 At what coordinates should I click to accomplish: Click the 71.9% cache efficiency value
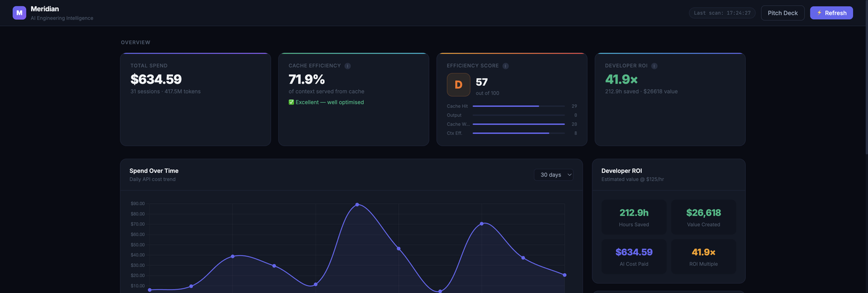coord(307,79)
